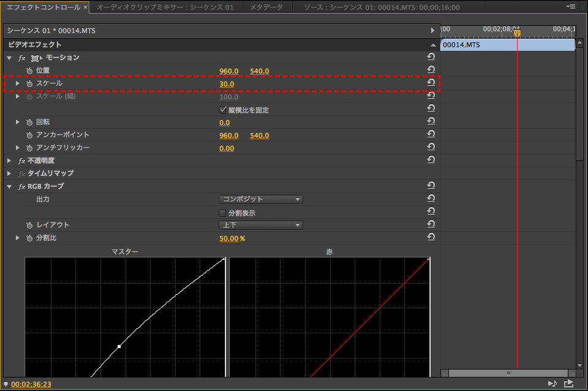Reset the 分割比 parameter
Screen dimensions: 588x391
(431, 237)
